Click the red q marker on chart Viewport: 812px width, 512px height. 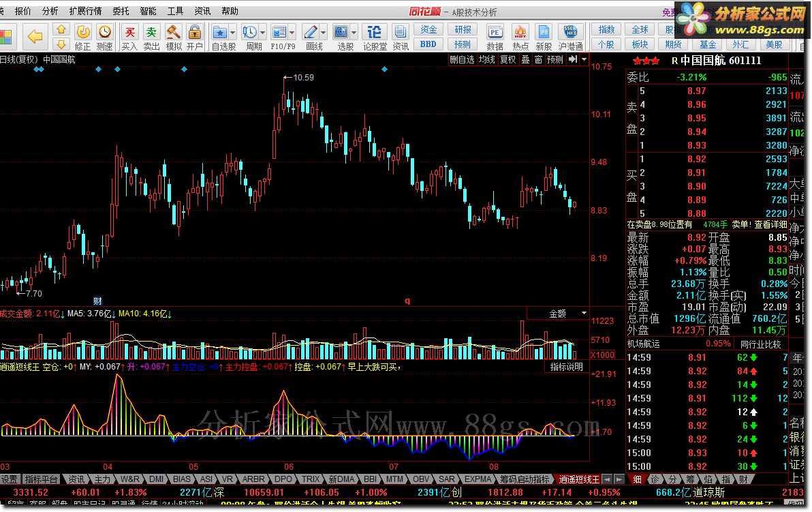(407, 301)
